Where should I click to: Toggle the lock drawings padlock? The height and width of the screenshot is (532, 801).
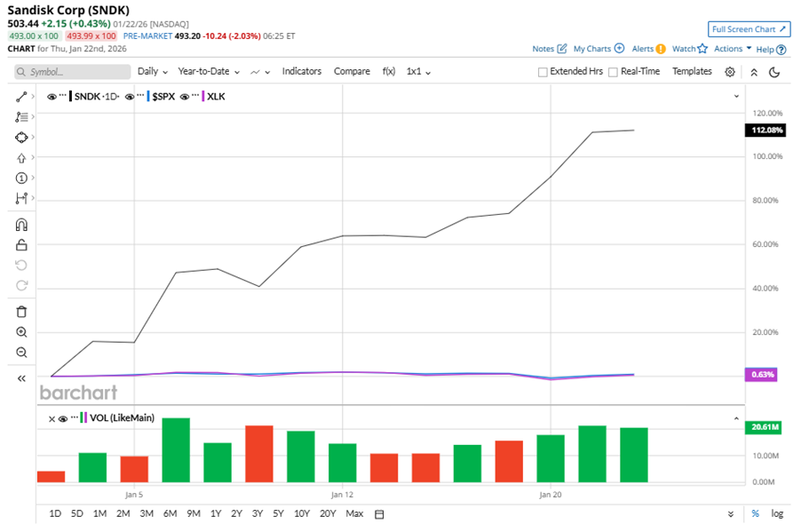coord(21,245)
